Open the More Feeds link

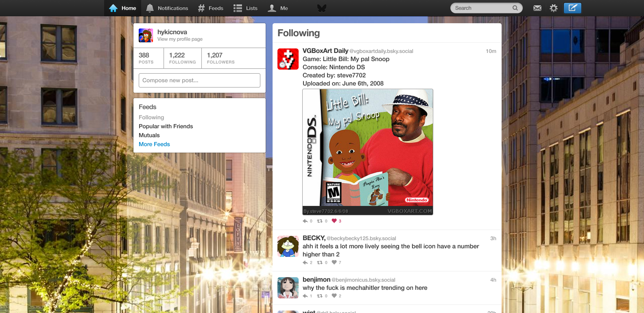coord(154,144)
